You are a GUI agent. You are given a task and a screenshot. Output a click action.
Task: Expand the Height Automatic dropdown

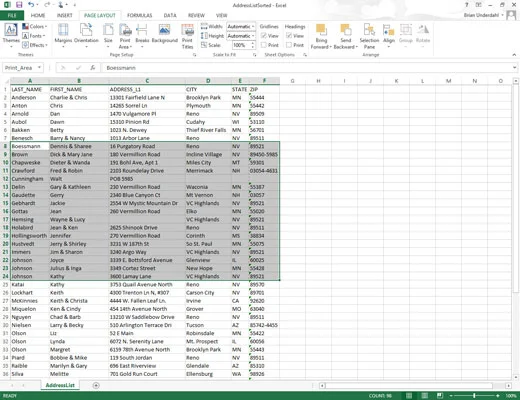coord(241,36)
